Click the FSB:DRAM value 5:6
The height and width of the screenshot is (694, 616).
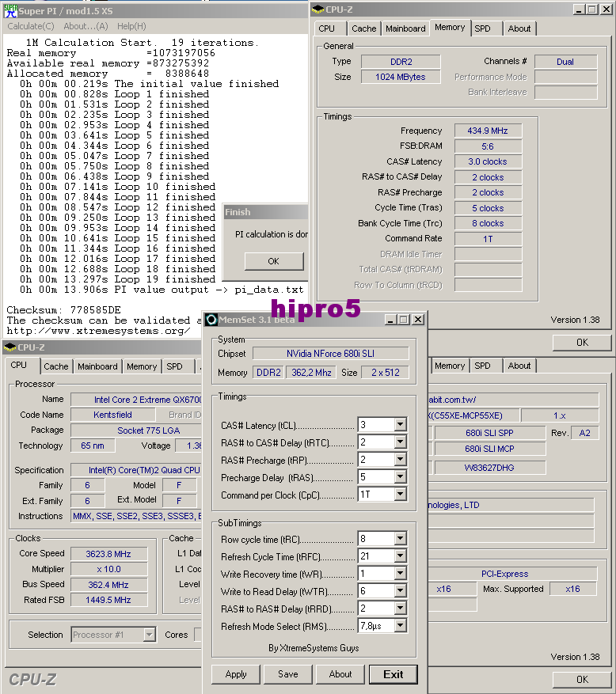[488, 146]
